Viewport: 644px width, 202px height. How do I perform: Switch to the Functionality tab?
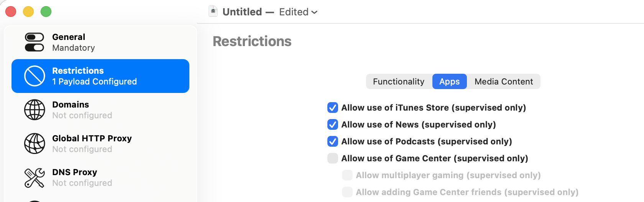[x=399, y=81]
